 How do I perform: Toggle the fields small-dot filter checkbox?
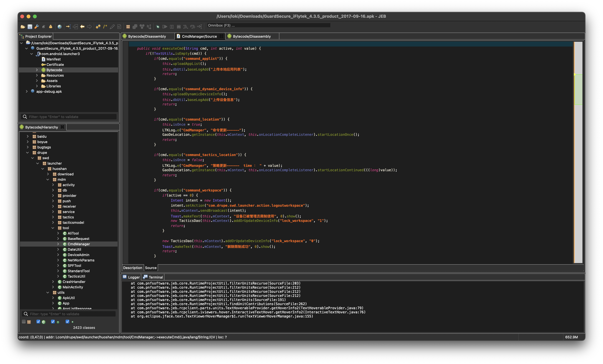coord(68,322)
